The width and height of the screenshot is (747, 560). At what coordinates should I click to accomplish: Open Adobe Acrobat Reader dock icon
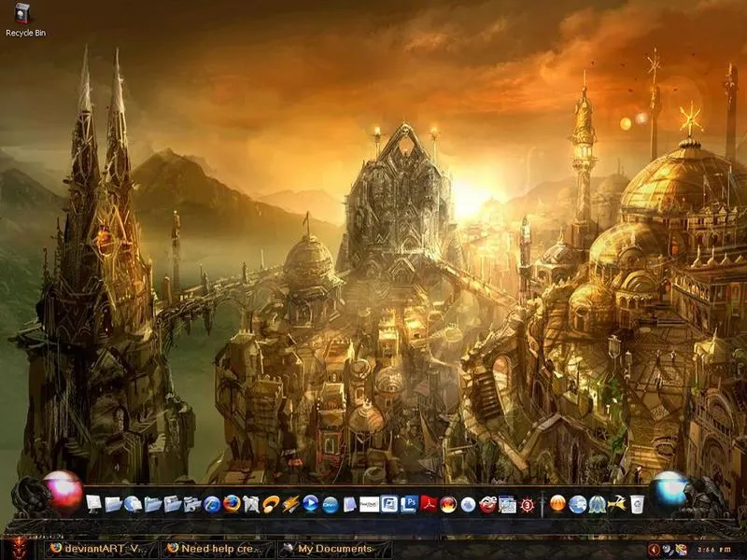429,504
